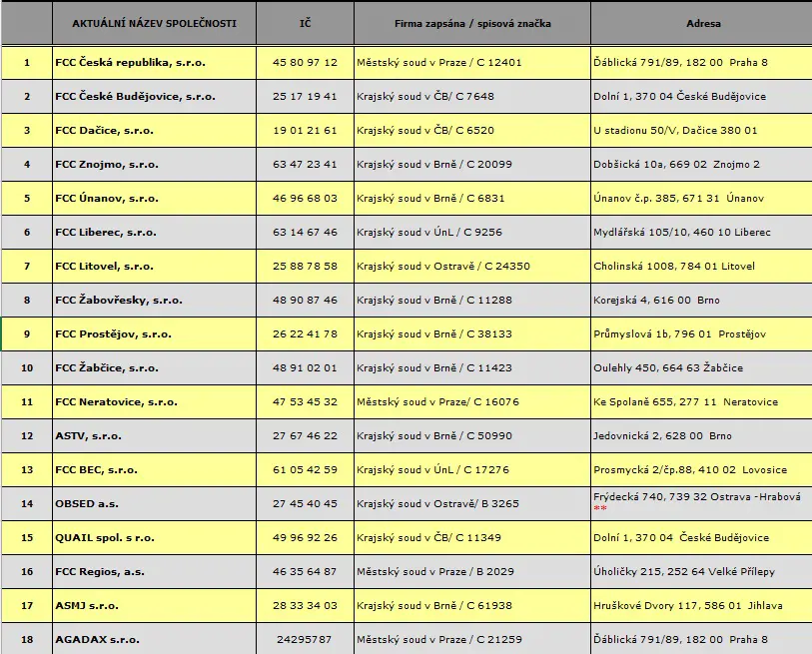This screenshot has height=654, width=812.
Task: Click IČ value 46 96 68 03
Action: point(305,199)
